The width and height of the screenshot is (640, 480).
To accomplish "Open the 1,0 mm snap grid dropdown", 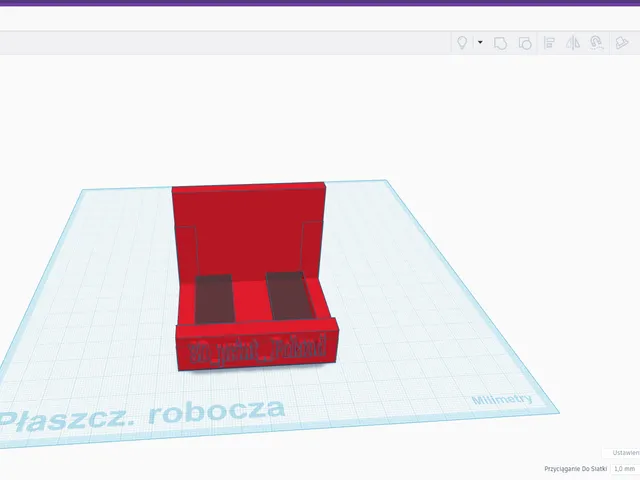I will 626,469.
